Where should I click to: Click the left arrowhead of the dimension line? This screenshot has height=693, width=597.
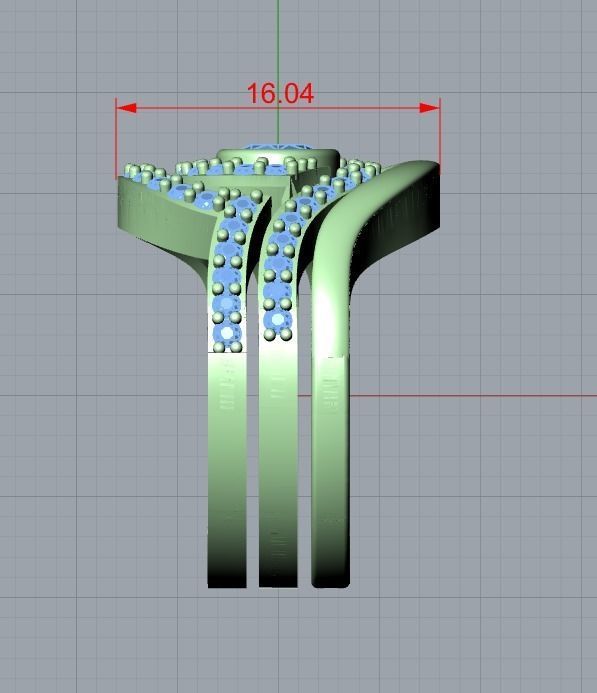[126, 108]
